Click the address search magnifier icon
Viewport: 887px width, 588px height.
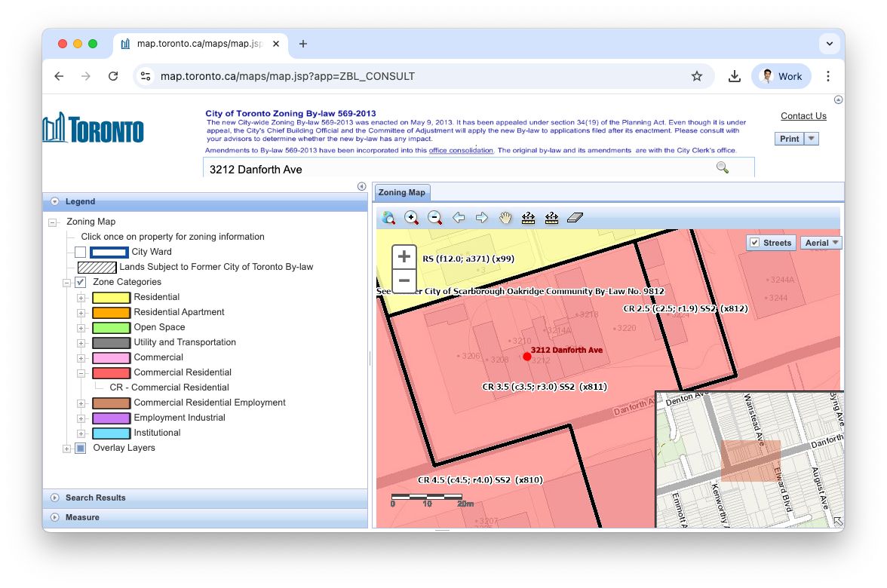click(722, 167)
